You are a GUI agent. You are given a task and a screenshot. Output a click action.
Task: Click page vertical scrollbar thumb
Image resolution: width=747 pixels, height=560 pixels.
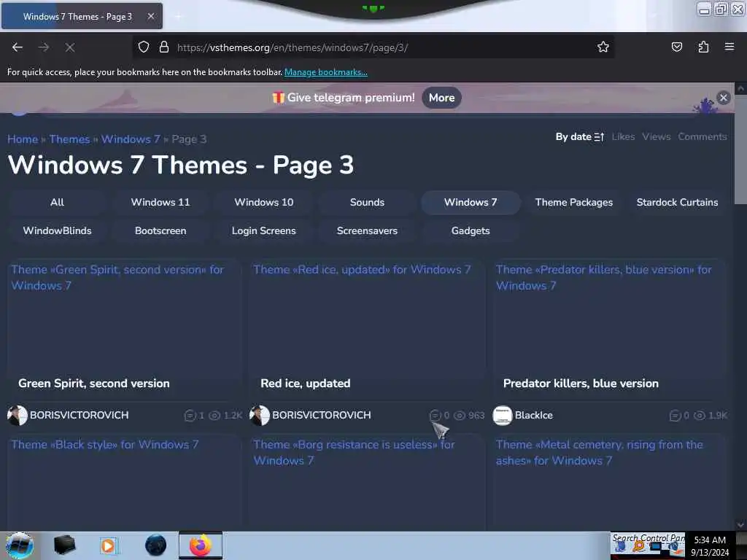(x=740, y=149)
